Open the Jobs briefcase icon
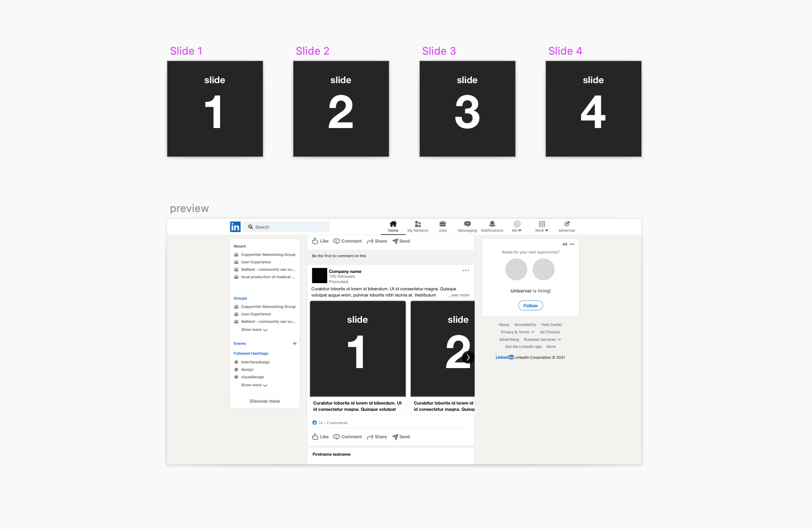 point(442,224)
